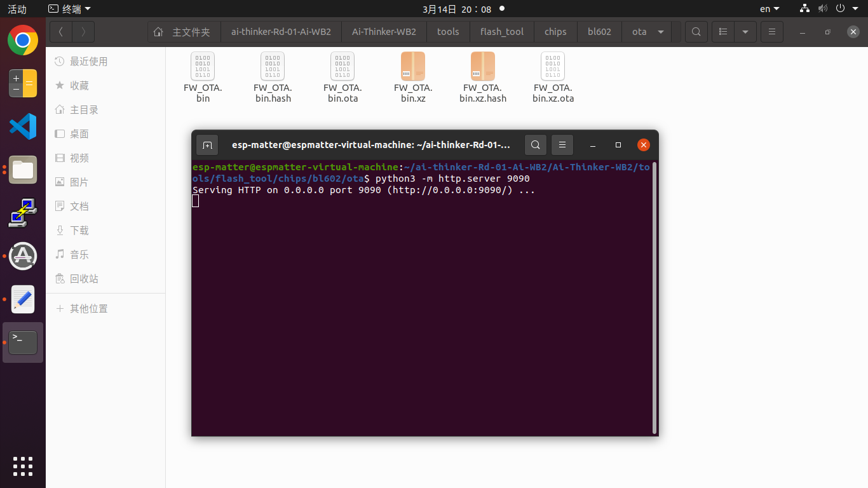Open new tab in terminal window
The image size is (868, 488).
click(207, 145)
